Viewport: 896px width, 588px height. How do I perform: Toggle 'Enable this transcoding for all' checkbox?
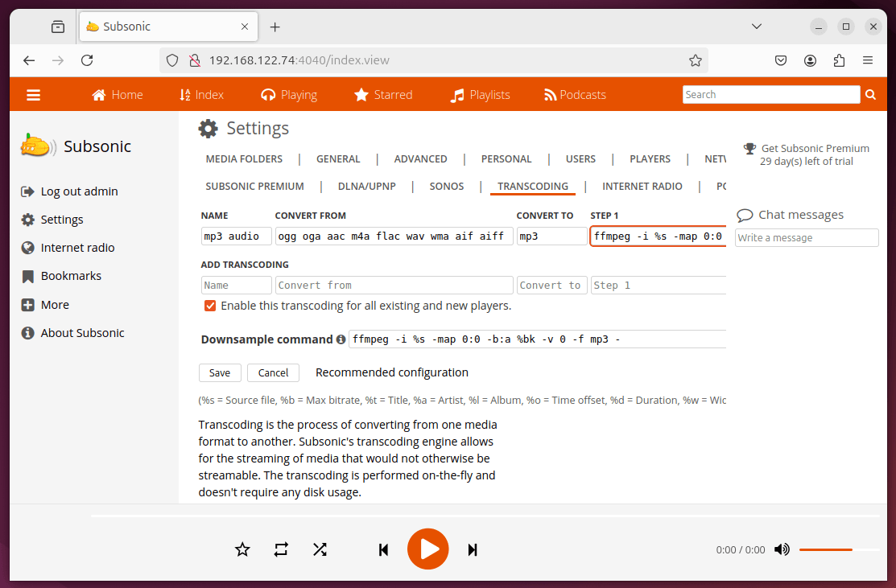(210, 306)
